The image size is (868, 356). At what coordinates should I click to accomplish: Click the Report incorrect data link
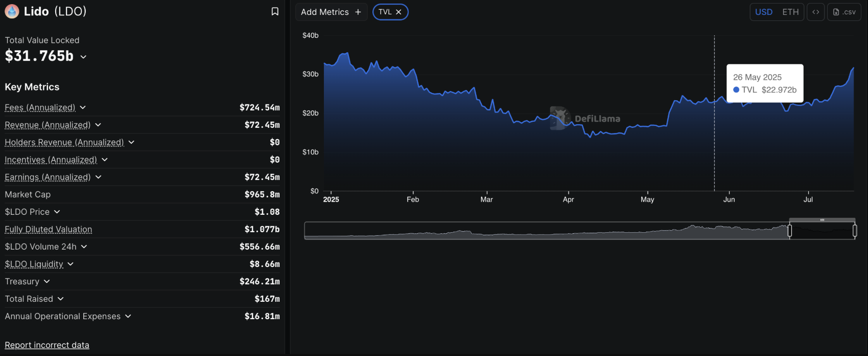pyautogui.click(x=47, y=345)
